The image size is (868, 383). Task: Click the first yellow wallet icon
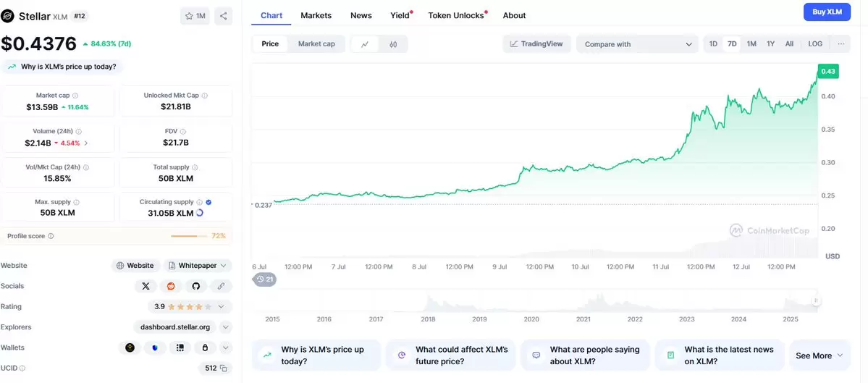click(130, 348)
